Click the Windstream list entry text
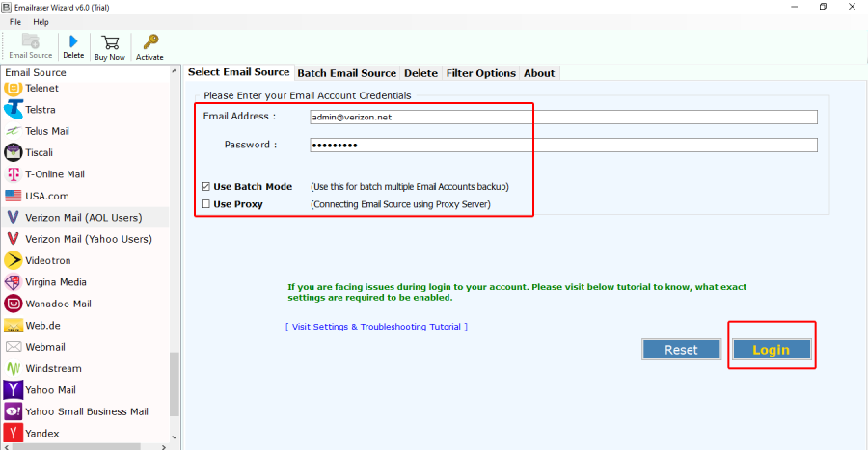This screenshot has width=868, height=450. 53,368
